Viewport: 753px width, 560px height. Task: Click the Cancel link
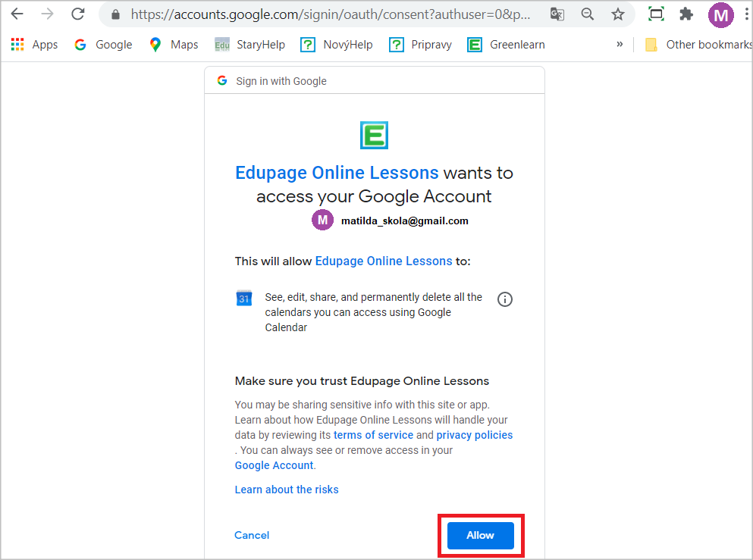click(252, 535)
